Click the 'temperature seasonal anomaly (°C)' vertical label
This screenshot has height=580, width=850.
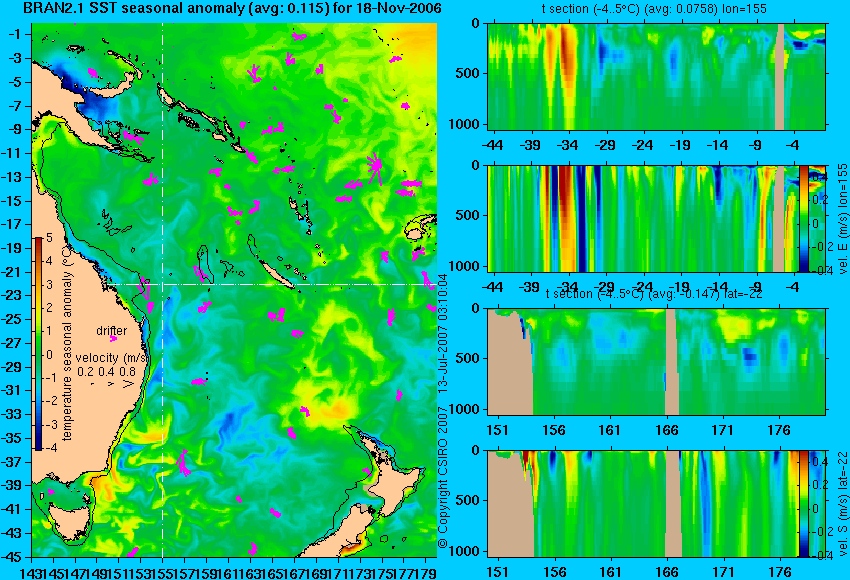click(x=67, y=345)
